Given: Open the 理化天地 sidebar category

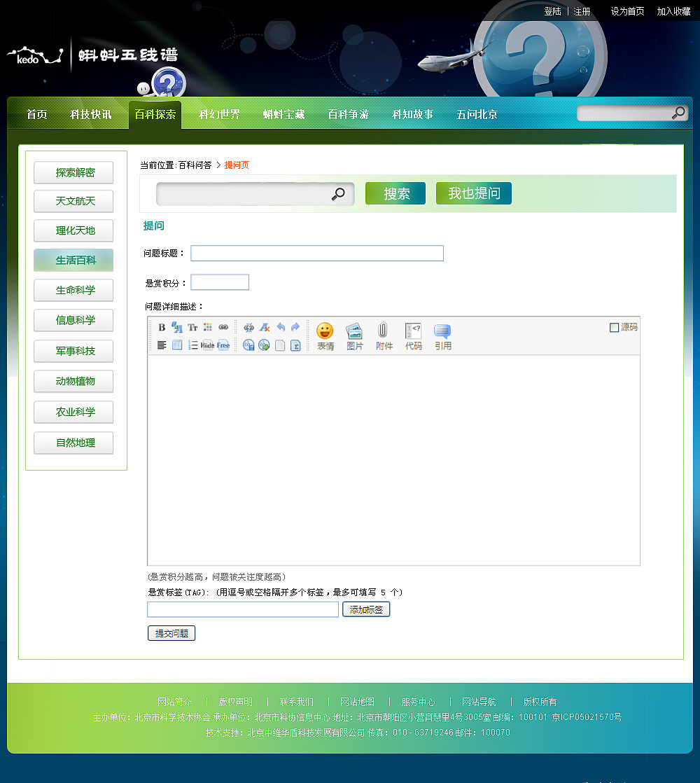Looking at the screenshot, I should tap(73, 230).
